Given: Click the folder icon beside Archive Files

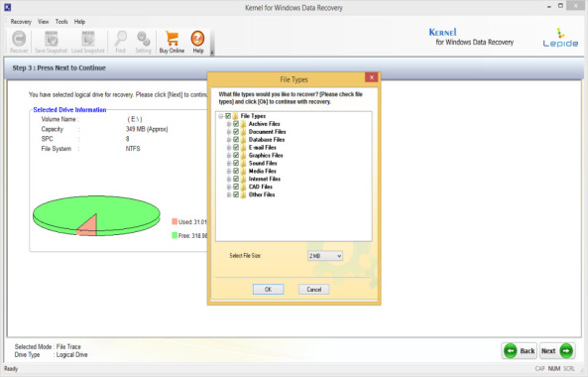Looking at the screenshot, I should click(x=243, y=124).
